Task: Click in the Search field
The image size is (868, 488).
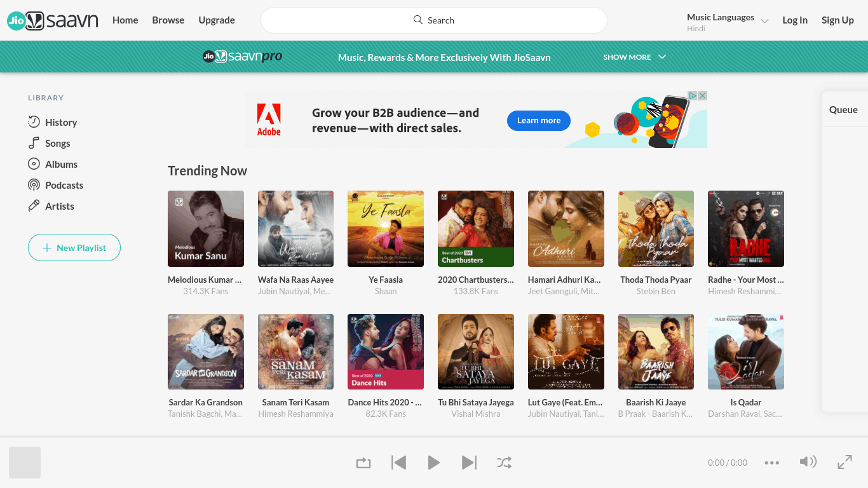Action: 434,20
